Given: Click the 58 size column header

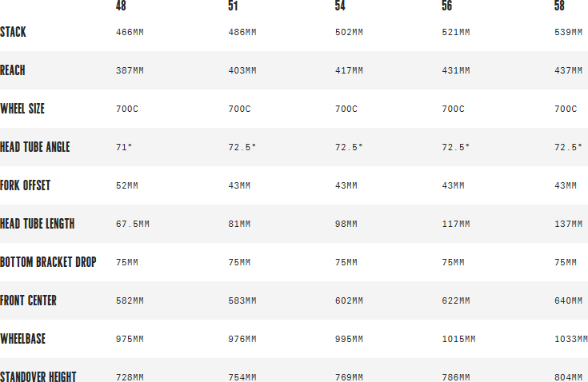Looking at the screenshot, I should (x=560, y=7).
